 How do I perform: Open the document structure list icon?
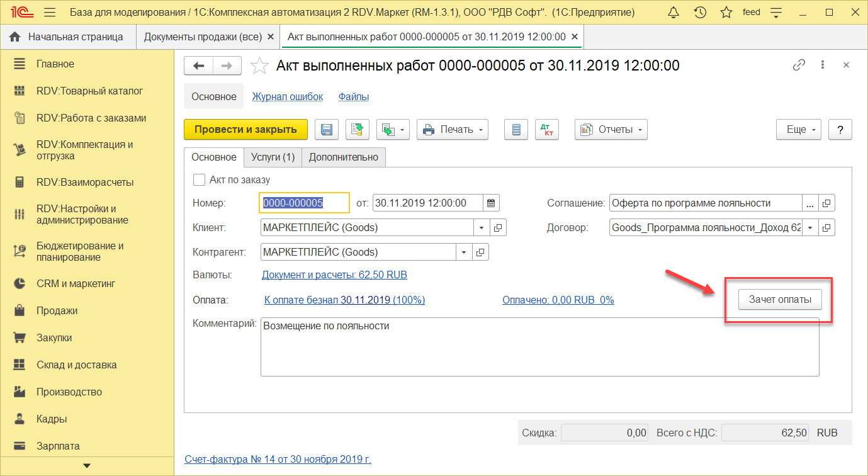pyautogui.click(x=516, y=130)
